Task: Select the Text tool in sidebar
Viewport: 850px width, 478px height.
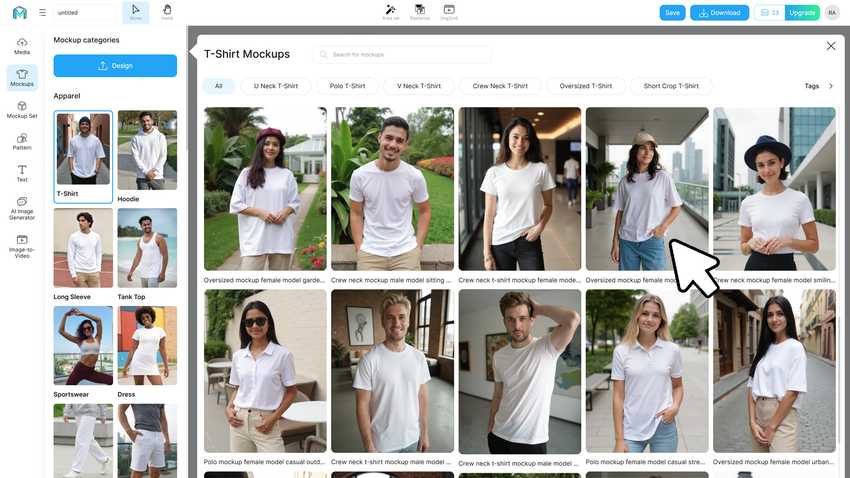Action: (22, 173)
